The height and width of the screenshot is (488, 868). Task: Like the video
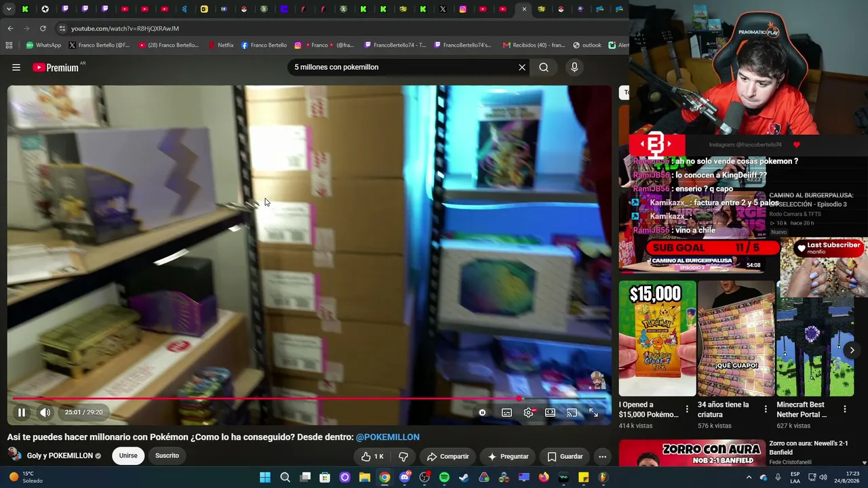(x=372, y=456)
